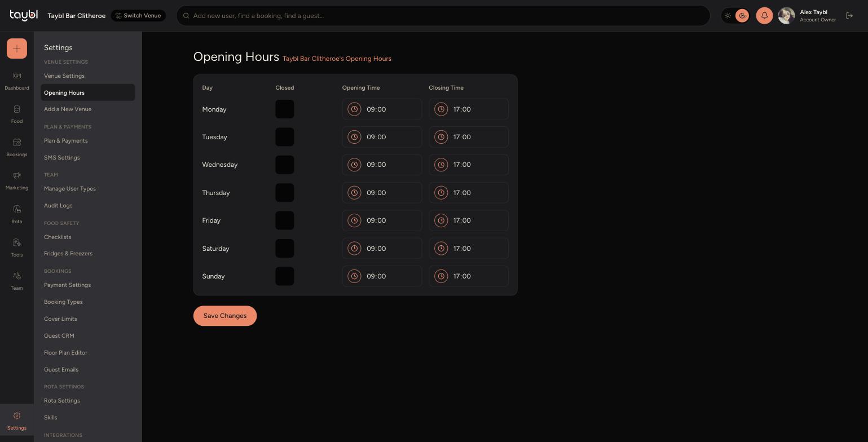The width and height of the screenshot is (868, 442).
Task: Click Wednesday opening time clock icon
Action: click(x=354, y=165)
